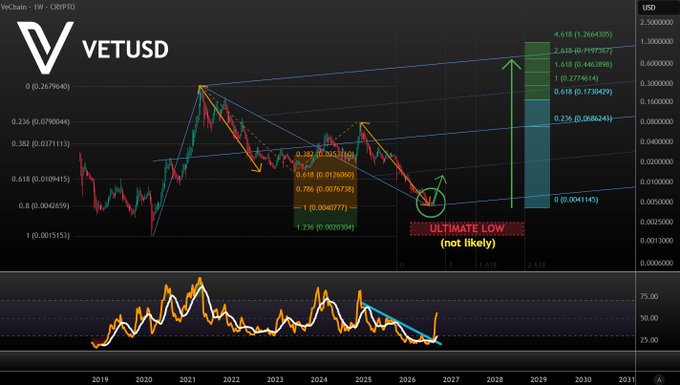Click price axis value 1.3000000
Screen dimensions: 680x385
coord(657,42)
